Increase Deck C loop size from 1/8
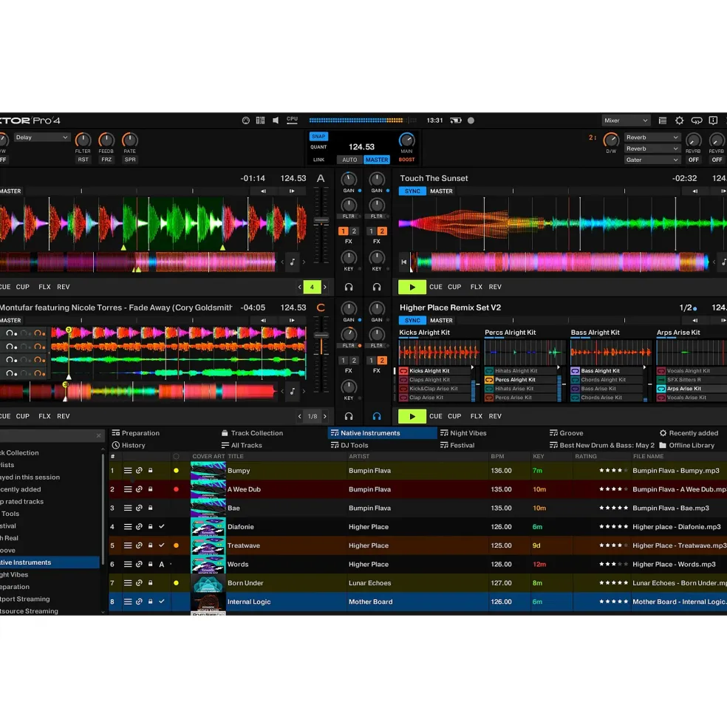The width and height of the screenshot is (727, 728). [x=325, y=416]
